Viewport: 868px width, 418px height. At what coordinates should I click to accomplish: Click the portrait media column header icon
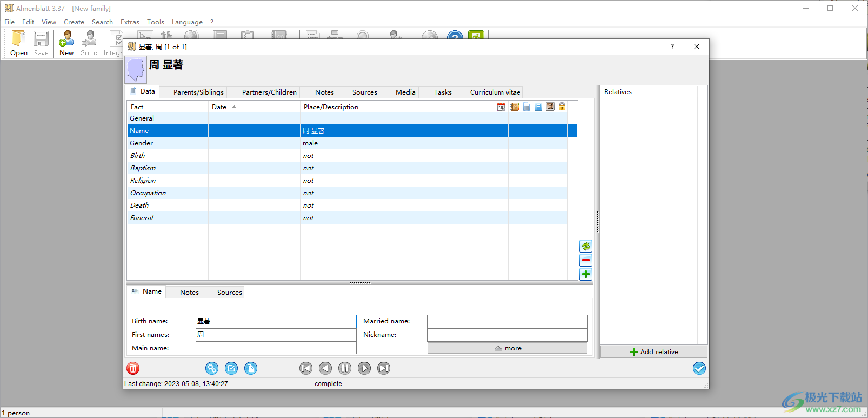[x=550, y=107]
